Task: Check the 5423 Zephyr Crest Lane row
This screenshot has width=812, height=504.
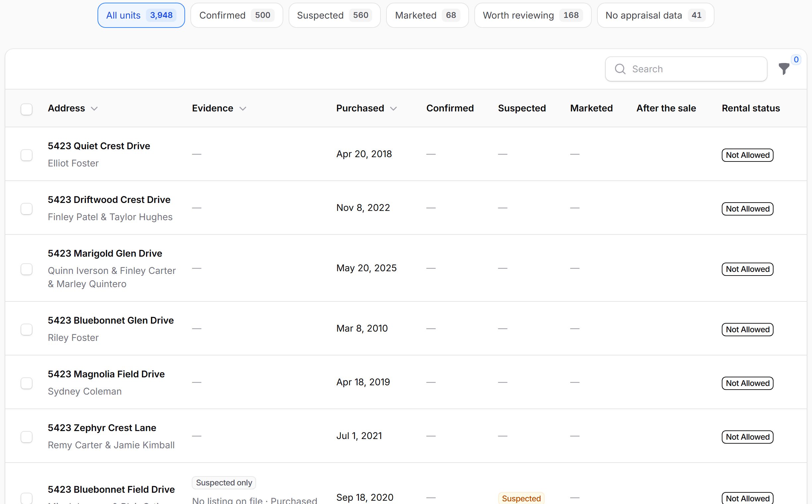Action: (27, 437)
